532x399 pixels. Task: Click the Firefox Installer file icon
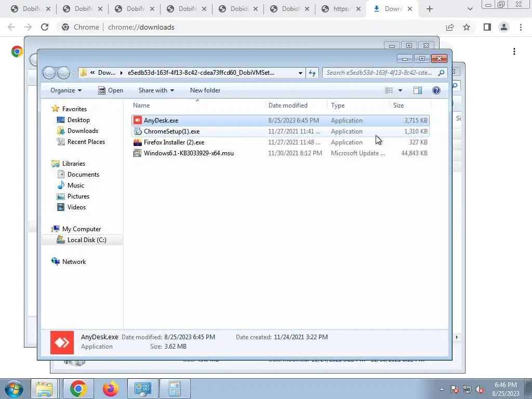[x=137, y=142]
